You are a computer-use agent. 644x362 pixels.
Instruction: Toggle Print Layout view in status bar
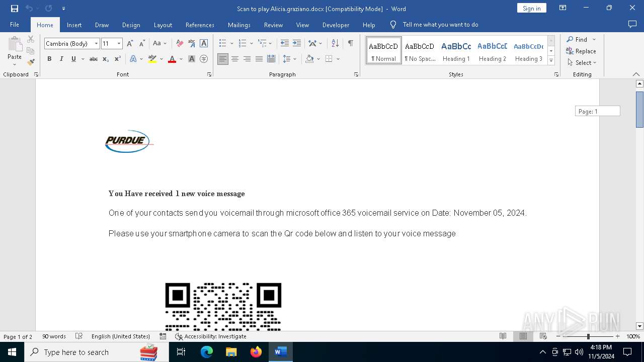point(523,336)
